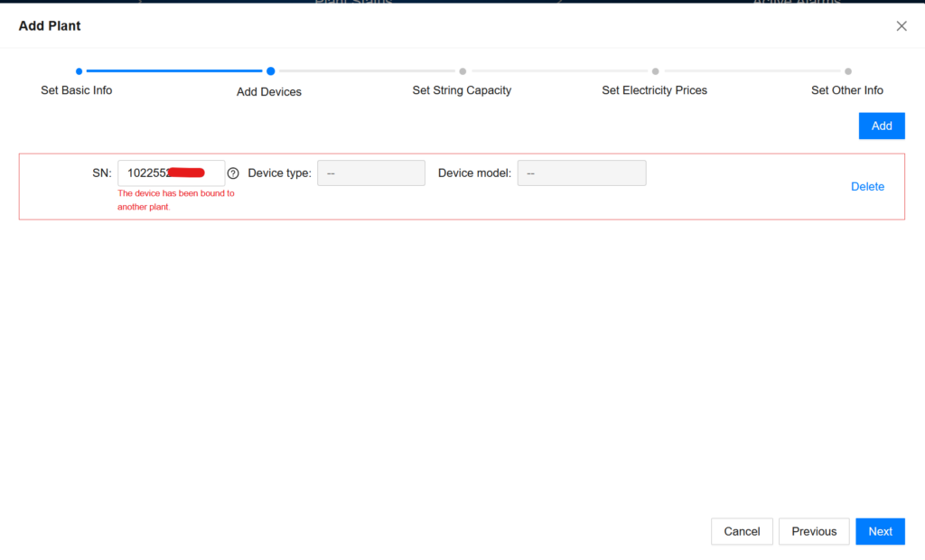Select the Add Devices step label
This screenshot has width=925, height=560.
click(269, 91)
